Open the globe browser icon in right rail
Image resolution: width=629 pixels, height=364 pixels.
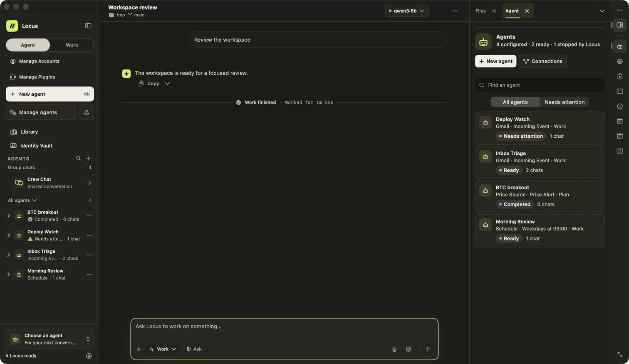coord(620,61)
